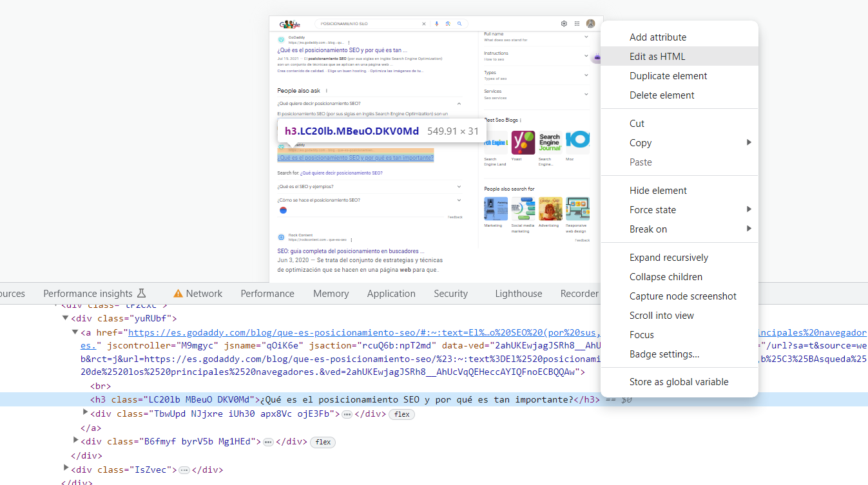
Task: Select Cut in the context menu
Action: click(x=679, y=124)
